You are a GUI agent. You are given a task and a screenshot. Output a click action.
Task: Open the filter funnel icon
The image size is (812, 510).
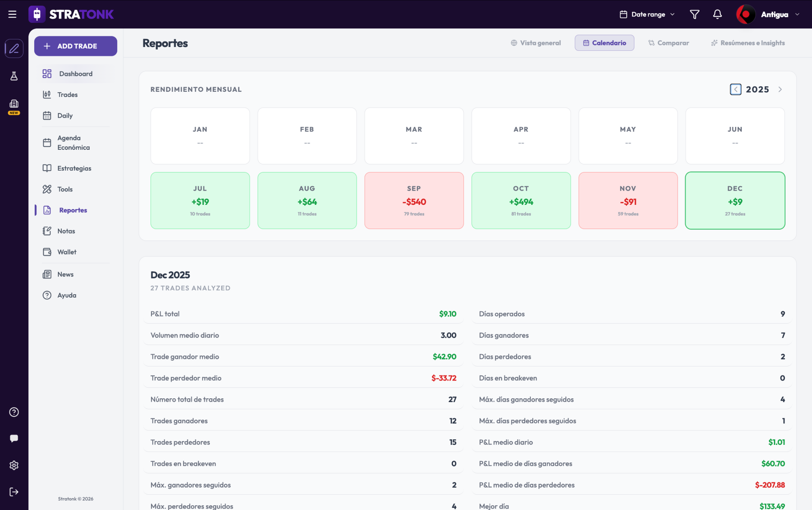coord(694,14)
